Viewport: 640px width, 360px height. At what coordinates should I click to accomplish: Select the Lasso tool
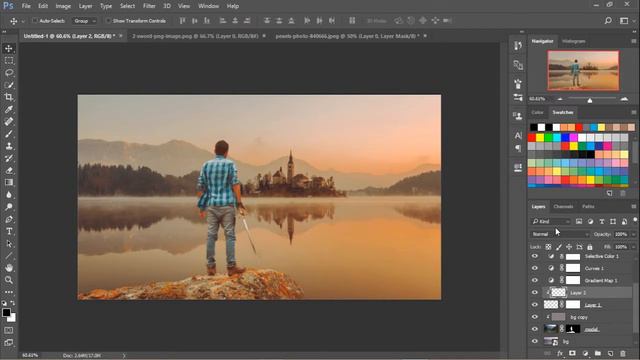tap(9, 73)
